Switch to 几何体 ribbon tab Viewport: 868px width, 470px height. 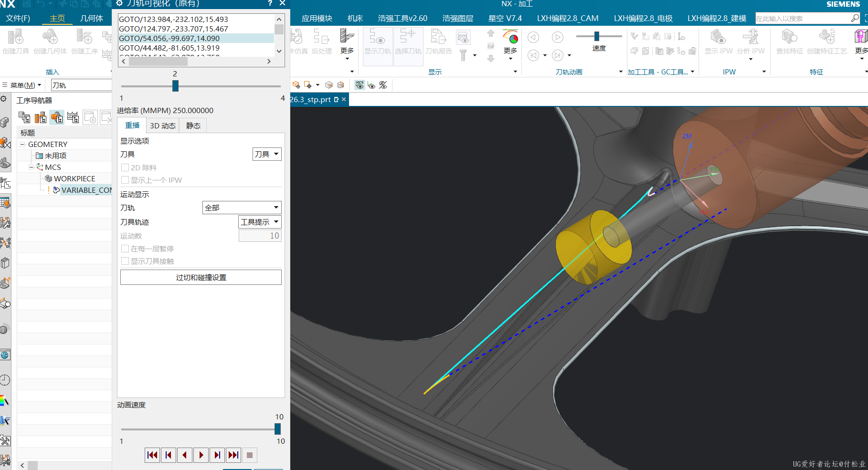[92, 18]
